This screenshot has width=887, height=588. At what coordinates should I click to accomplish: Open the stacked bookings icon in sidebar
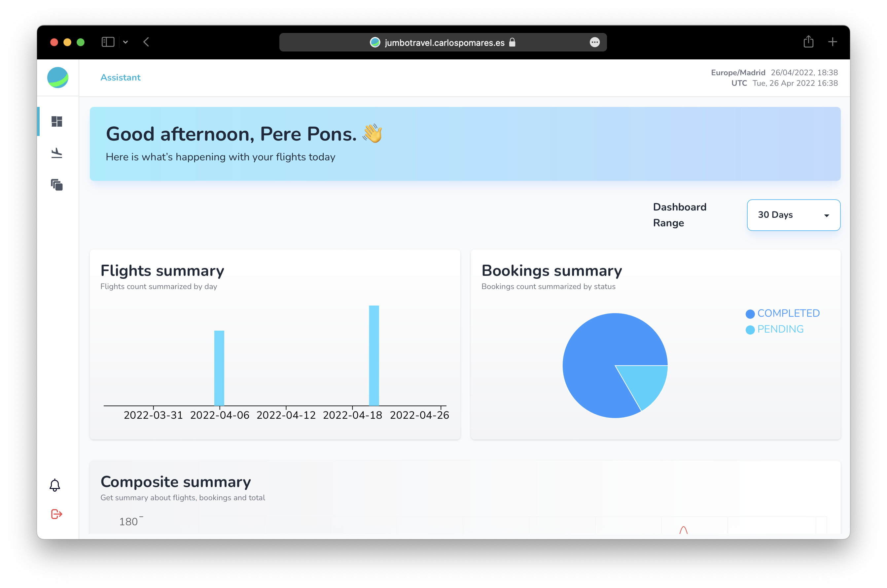click(57, 184)
